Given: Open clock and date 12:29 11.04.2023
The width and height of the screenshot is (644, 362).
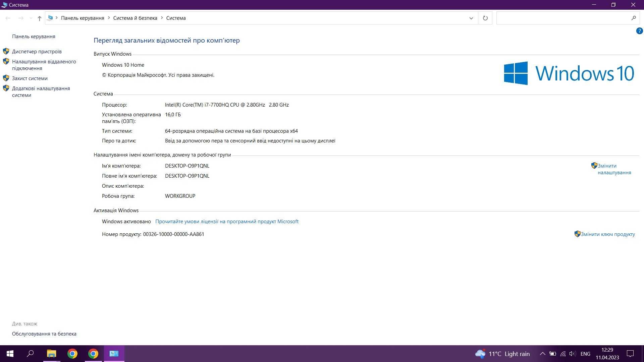Looking at the screenshot, I should 607,354.
